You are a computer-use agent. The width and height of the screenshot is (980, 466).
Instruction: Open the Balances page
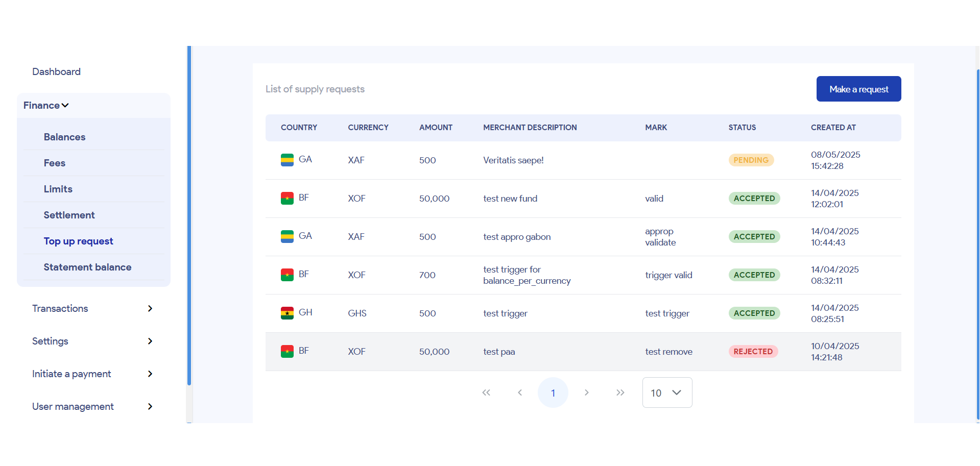point(64,137)
